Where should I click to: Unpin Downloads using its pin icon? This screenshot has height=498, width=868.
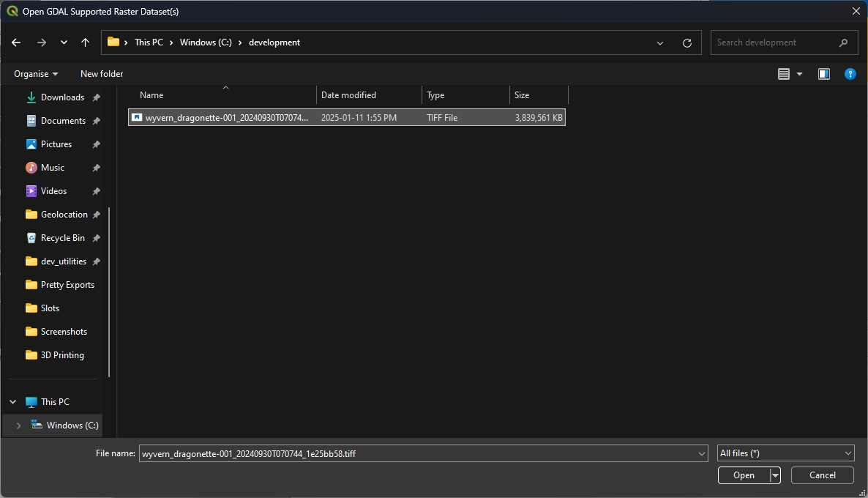click(96, 97)
